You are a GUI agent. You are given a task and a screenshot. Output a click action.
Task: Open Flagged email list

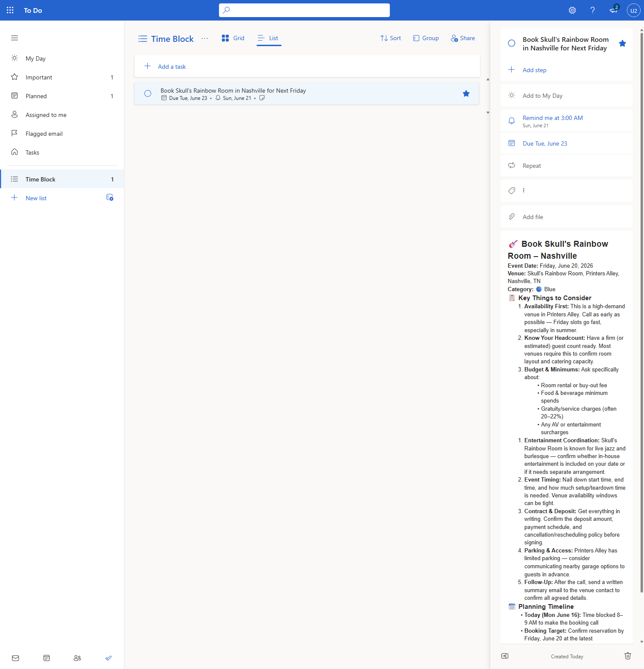pyautogui.click(x=62, y=134)
